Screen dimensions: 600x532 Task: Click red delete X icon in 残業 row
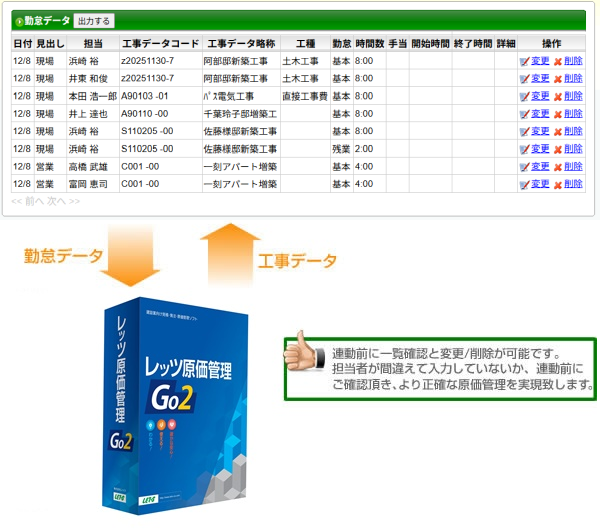[x=558, y=150]
